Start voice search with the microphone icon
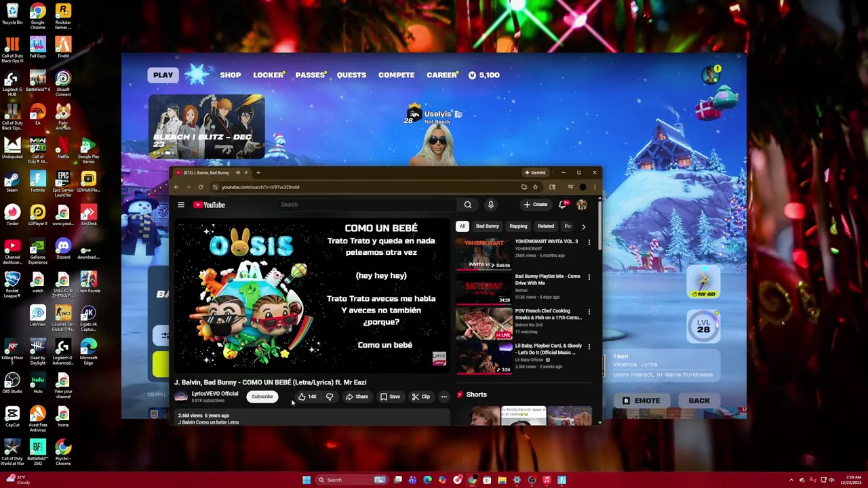Viewport: 868px width, 488px height. click(491, 205)
